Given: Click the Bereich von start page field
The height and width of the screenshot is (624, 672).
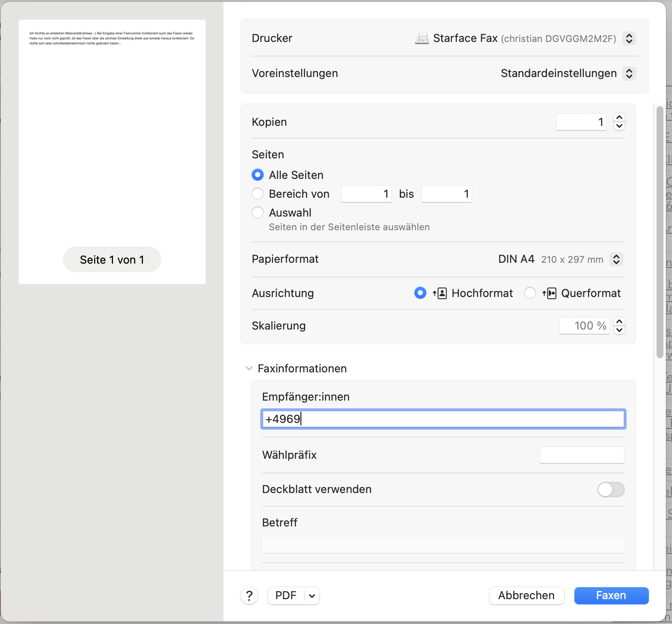Looking at the screenshot, I should pyautogui.click(x=366, y=194).
